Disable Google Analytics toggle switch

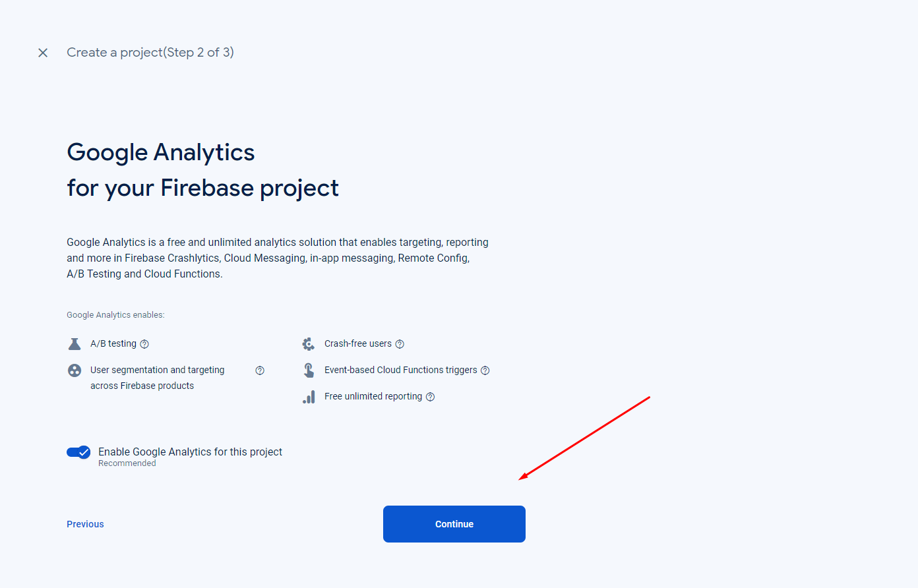78,452
